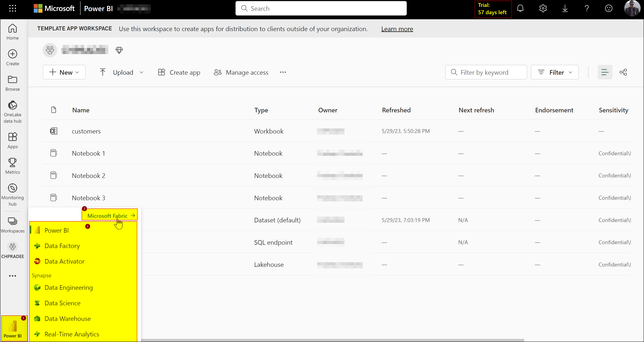Image resolution: width=644 pixels, height=342 pixels.
Task: Open the app launcher grid icon
Action: pyautogui.click(x=12, y=8)
